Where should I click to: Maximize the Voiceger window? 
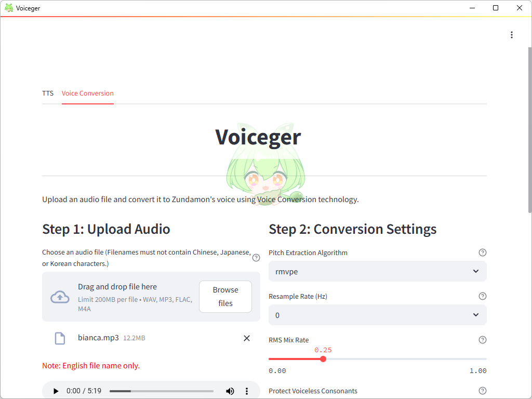[496, 8]
